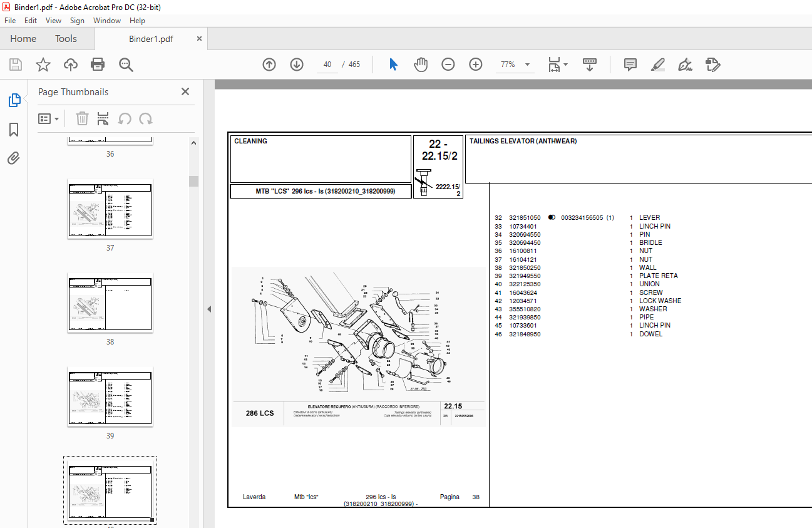The height and width of the screenshot is (528, 812).
Task: Open the Edit menu
Action: 31,21
